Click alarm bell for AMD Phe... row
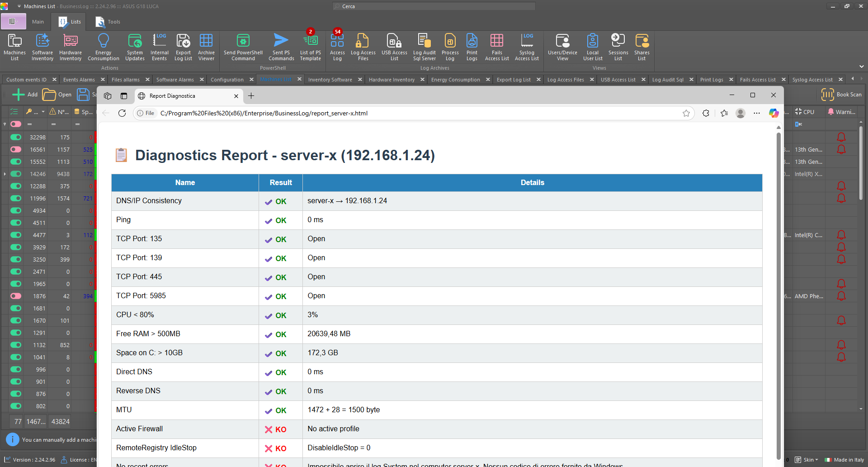 tap(841, 296)
